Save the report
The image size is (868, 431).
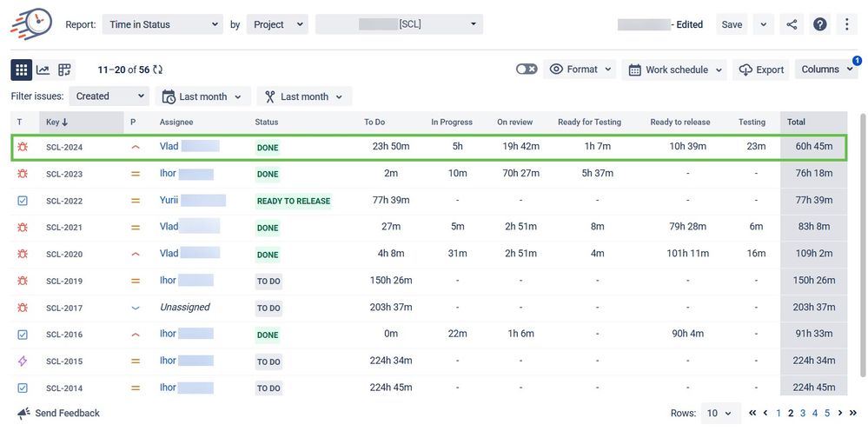click(x=732, y=24)
